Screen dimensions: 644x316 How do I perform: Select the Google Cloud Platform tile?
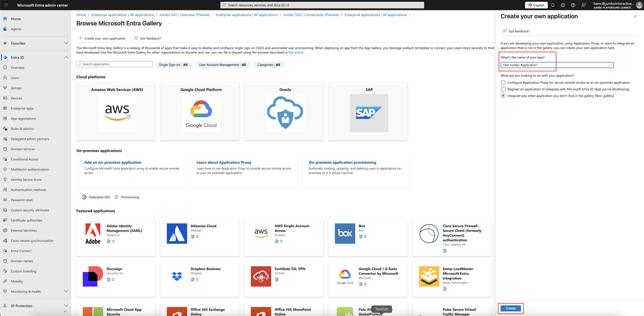pyautogui.click(x=200, y=111)
